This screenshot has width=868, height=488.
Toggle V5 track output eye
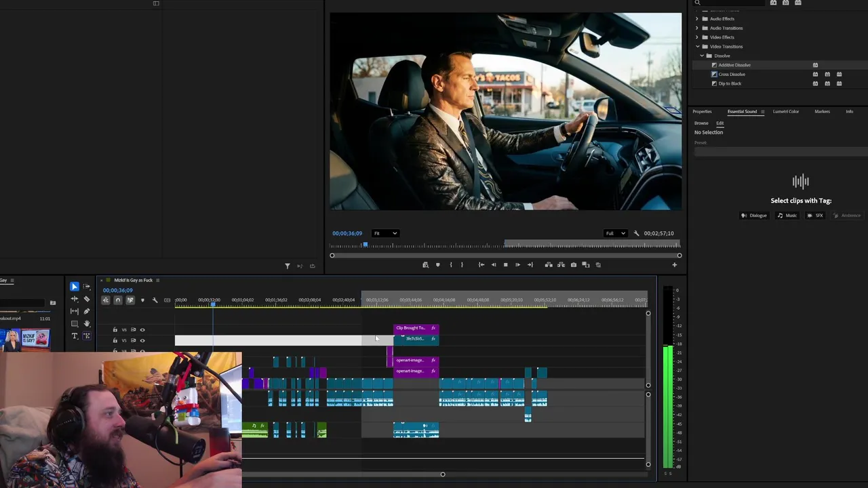click(x=142, y=340)
